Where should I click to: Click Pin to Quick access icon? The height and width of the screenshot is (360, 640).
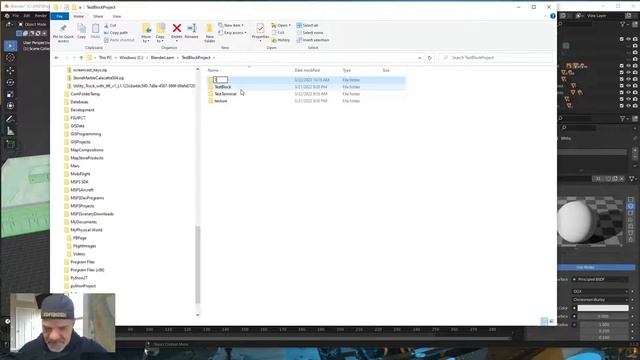pyautogui.click(x=63, y=29)
